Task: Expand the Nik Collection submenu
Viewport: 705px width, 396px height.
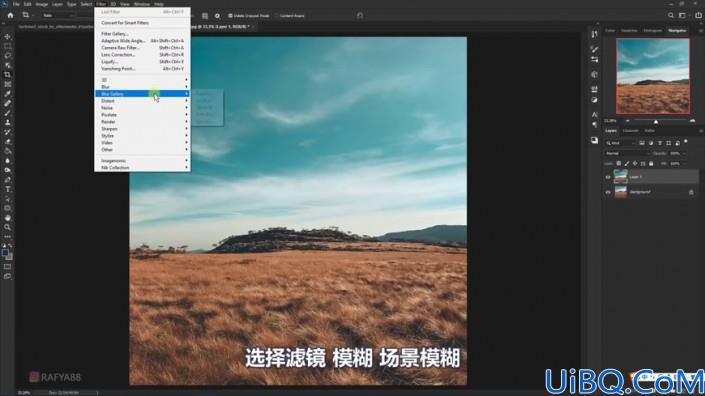Action: pyautogui.click(x=142, y=168)
